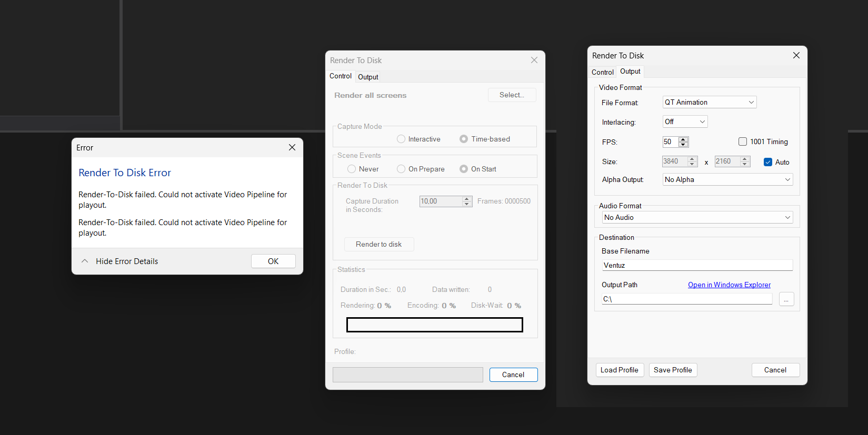Open the File Format dropdown
Screen dimensions: 868x435
click(709, 103)
